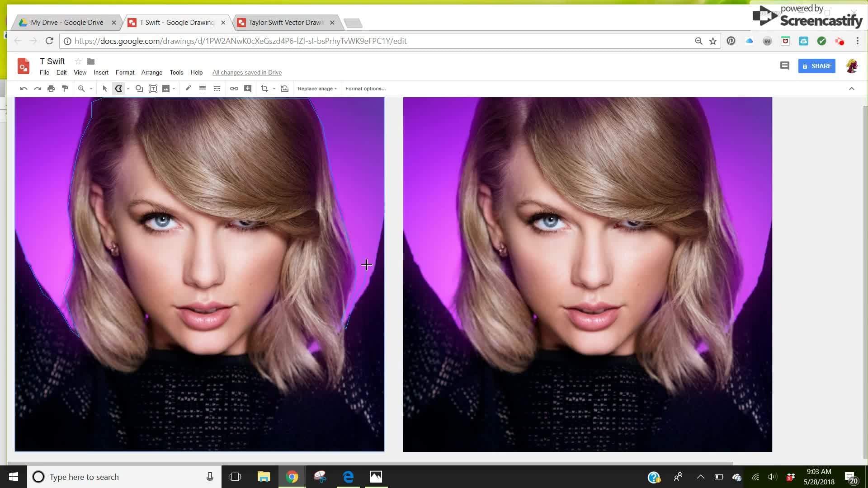Pick the Shape tool

click(139, 88)
